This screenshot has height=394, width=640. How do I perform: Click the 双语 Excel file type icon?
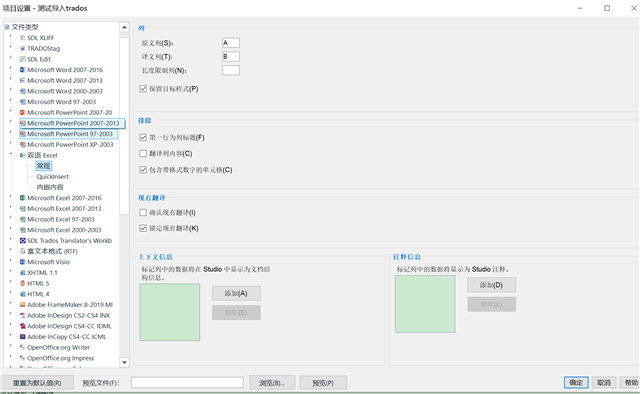(x=23, y=155)
